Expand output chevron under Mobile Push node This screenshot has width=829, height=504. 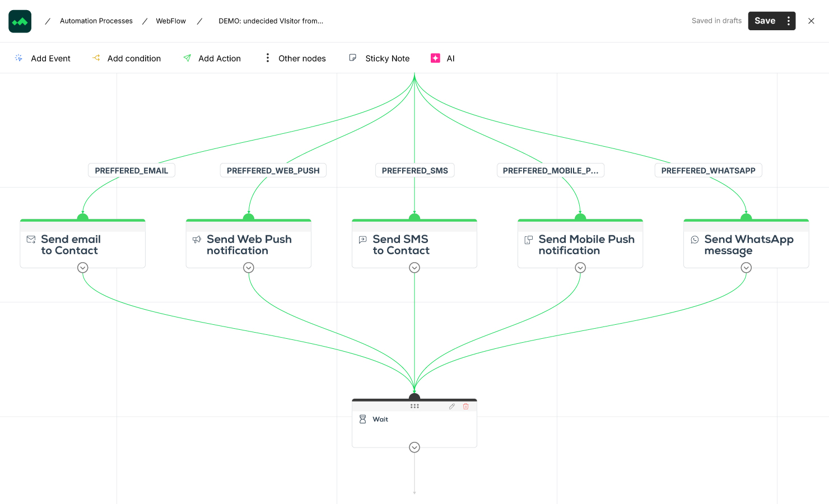(x=580, y=268)
